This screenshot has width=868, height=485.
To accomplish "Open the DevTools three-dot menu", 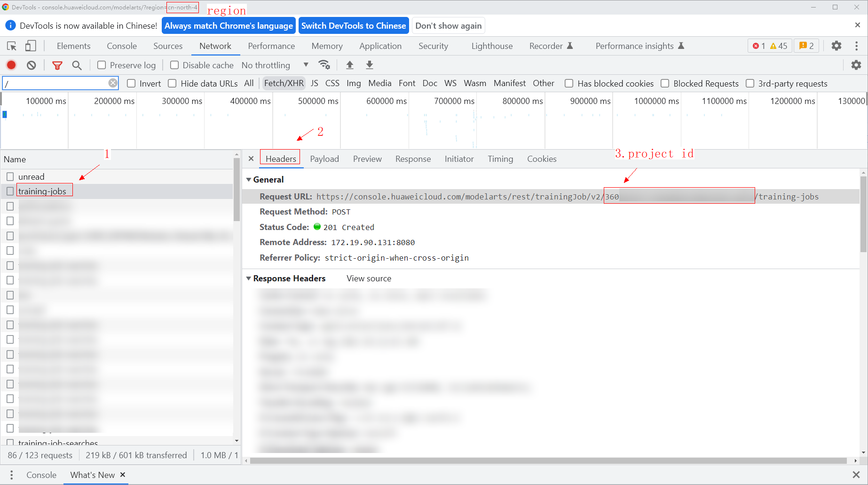I will click(856, 46).
